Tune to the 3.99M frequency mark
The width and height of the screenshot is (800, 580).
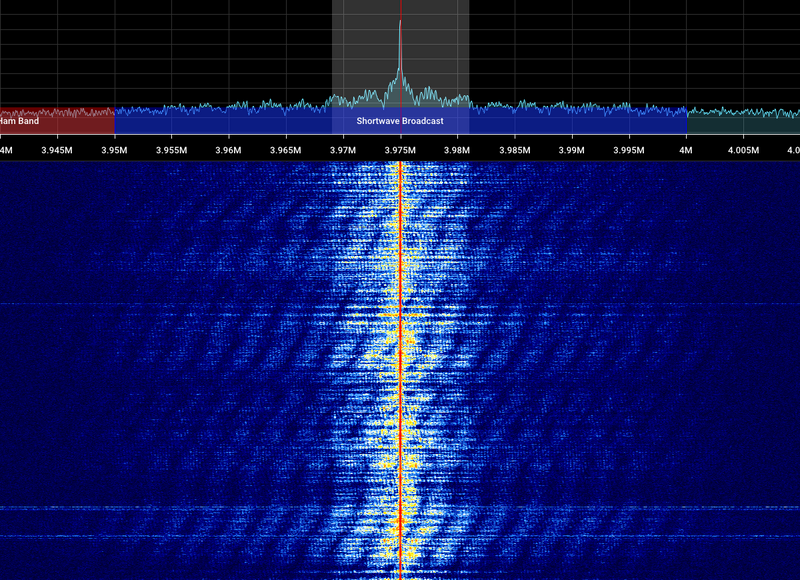click(571, 150)
